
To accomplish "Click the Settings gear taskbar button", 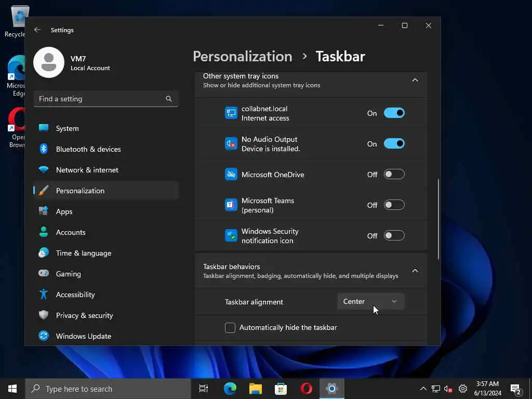I will coord(332,389).
